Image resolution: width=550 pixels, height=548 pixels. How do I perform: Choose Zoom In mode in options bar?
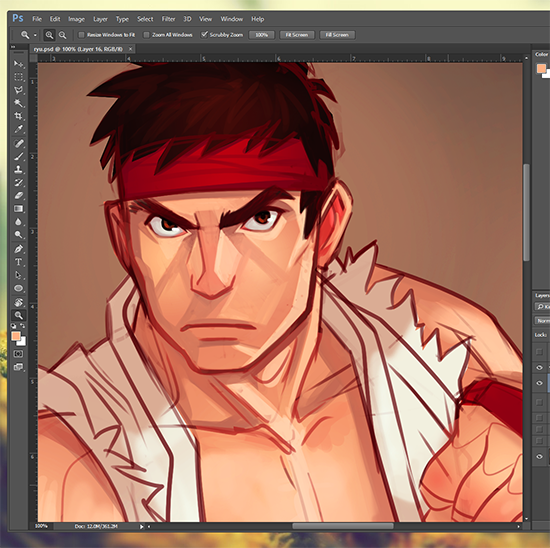coord(49,35)
